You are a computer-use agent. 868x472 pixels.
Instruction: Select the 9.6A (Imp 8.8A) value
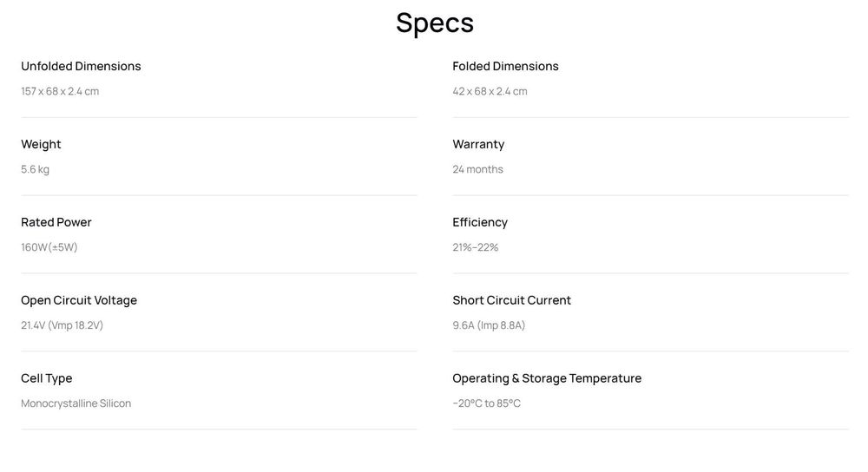click(x=489, y=325)
